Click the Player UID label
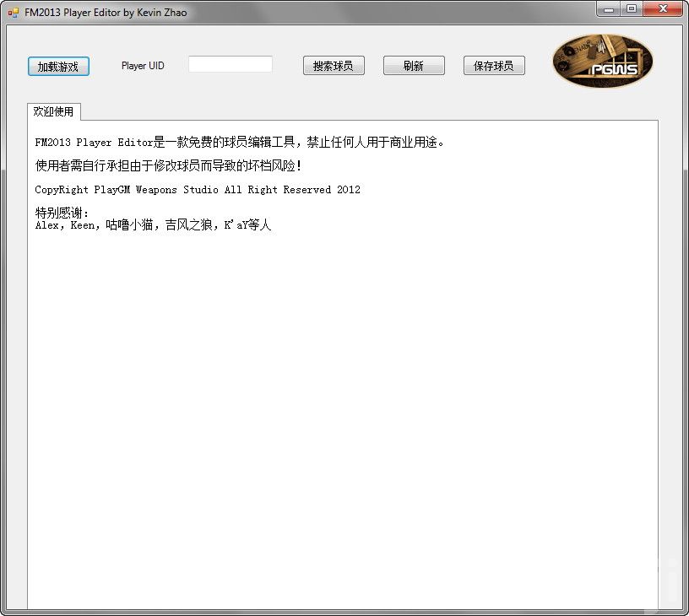The height and width of the screenshot is (616, 689). (143, 66)
